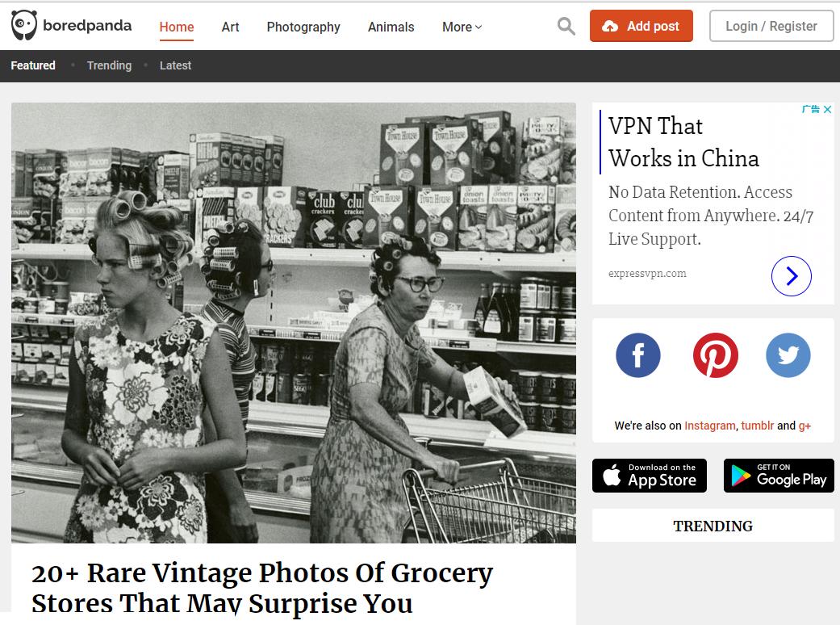Open the Facebook page icon
Screen dimensions: 840x625
637,354
